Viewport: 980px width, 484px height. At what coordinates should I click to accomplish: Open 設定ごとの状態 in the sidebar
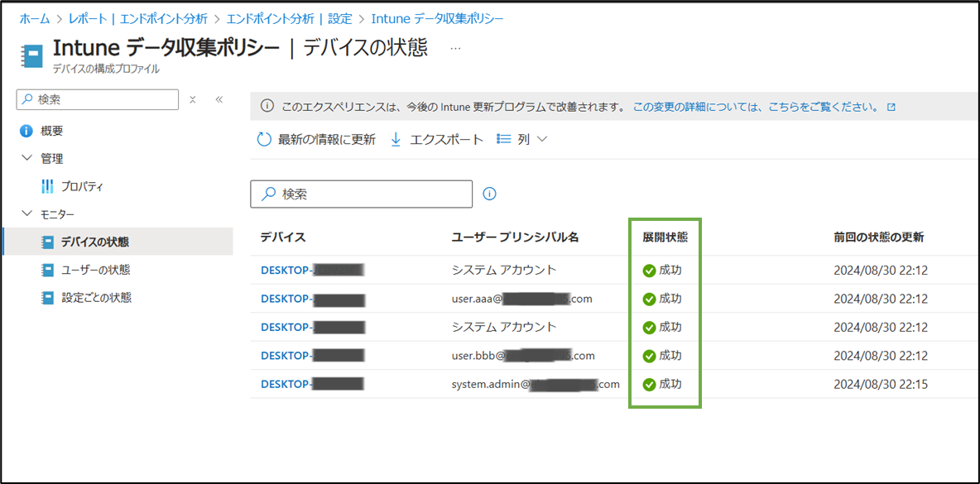(96, 298)
